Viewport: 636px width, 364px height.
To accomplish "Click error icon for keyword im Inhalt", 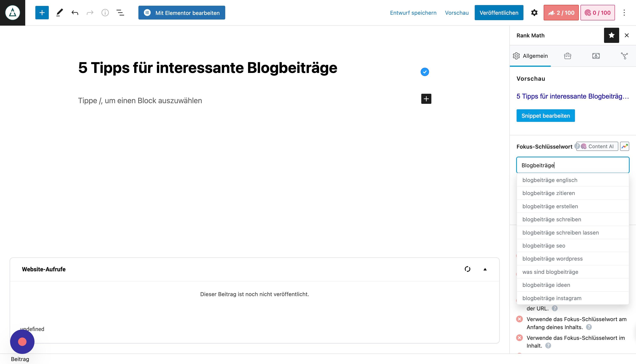I will (x=519, y=338).
